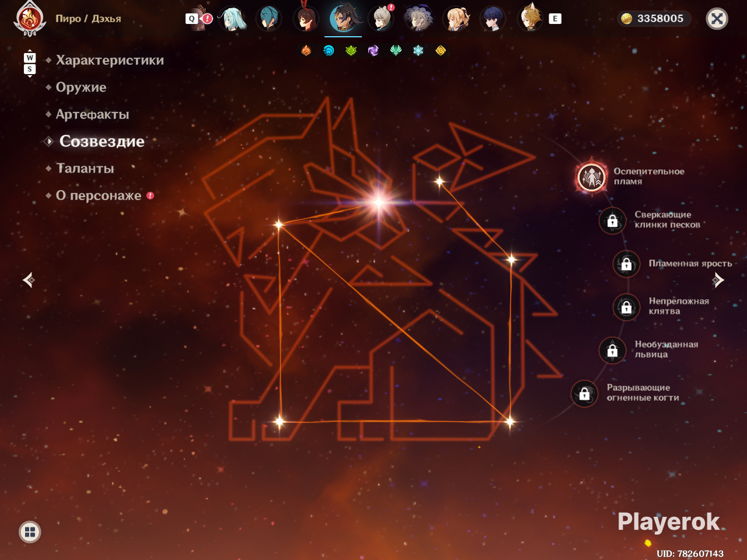Click the Q key hint button
The image size is (747, 560).
191,19
